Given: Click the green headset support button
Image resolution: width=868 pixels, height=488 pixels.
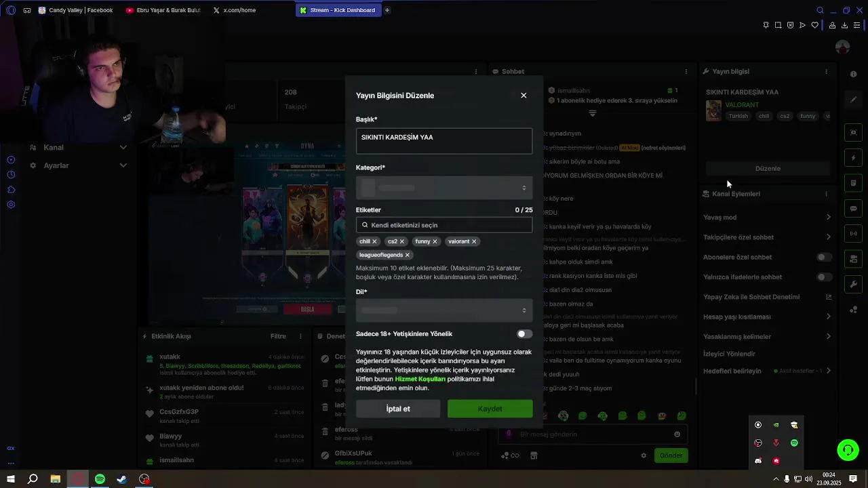Looking at the screenshot, I should 848,449.
